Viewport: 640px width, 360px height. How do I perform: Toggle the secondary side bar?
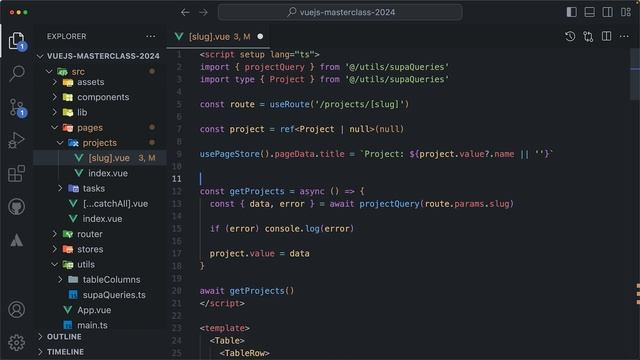point(607,12)
